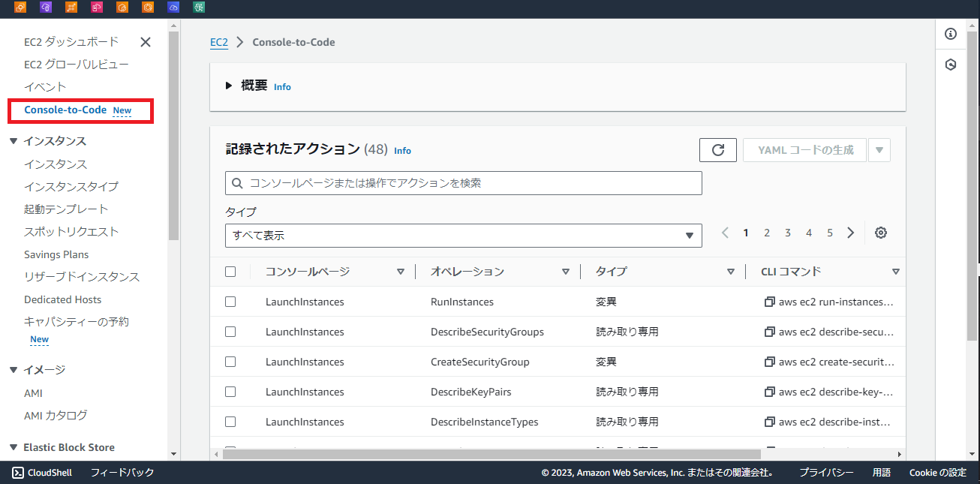Click the Info link beside 概要
This screenshot has width=980, height=484.
tap(282, 87)
